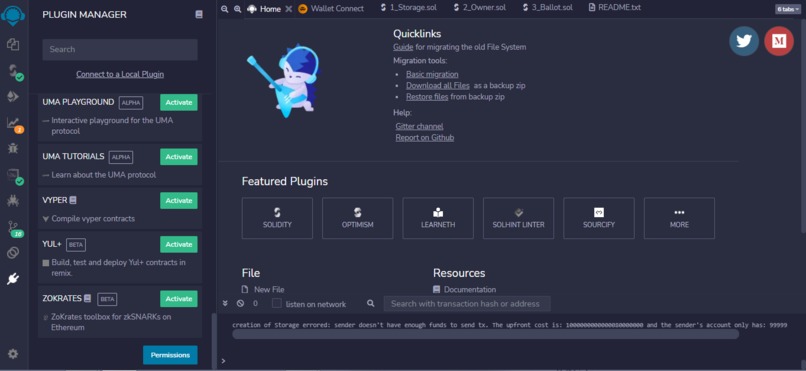This screenshot has width=806, height=371.
Task: Open the LearnEth featured plugin card
Action: 438,218
